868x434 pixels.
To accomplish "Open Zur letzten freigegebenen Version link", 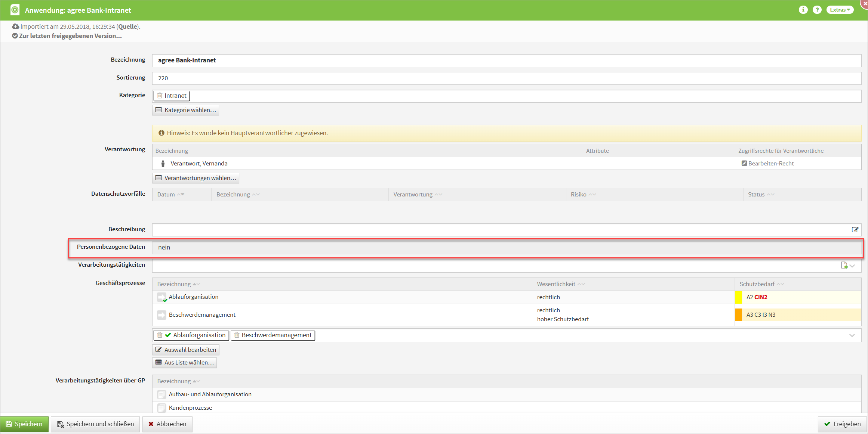I will 70,36.
